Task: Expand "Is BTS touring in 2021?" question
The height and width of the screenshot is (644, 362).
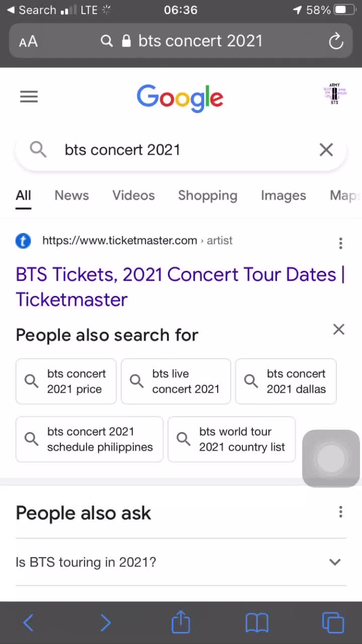Action: tap(180, 562)
